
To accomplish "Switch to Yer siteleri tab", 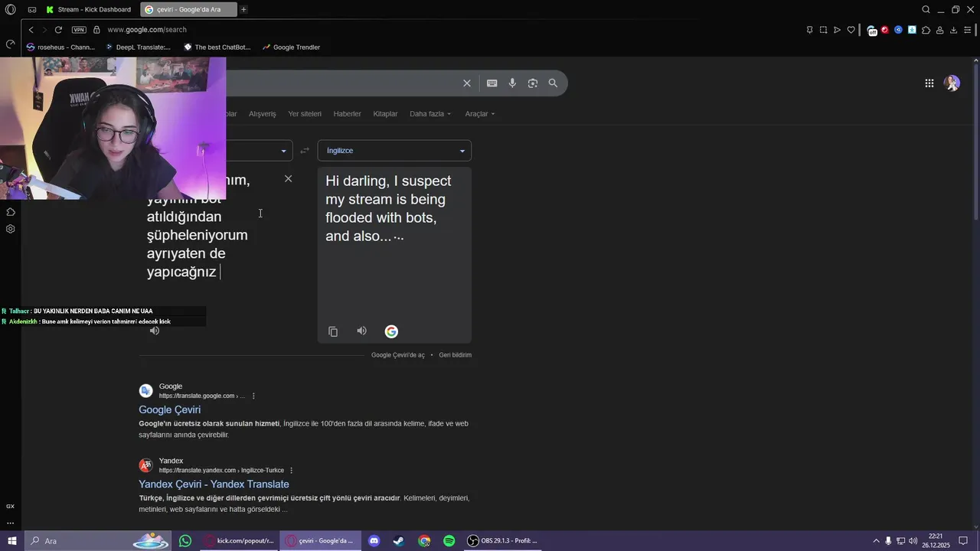I will [305, 114].
